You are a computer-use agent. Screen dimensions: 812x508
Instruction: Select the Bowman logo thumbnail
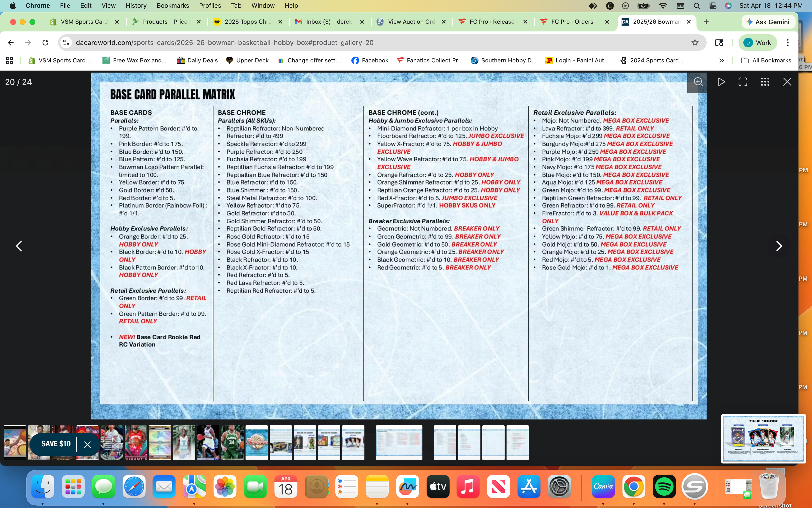[257, 442]
